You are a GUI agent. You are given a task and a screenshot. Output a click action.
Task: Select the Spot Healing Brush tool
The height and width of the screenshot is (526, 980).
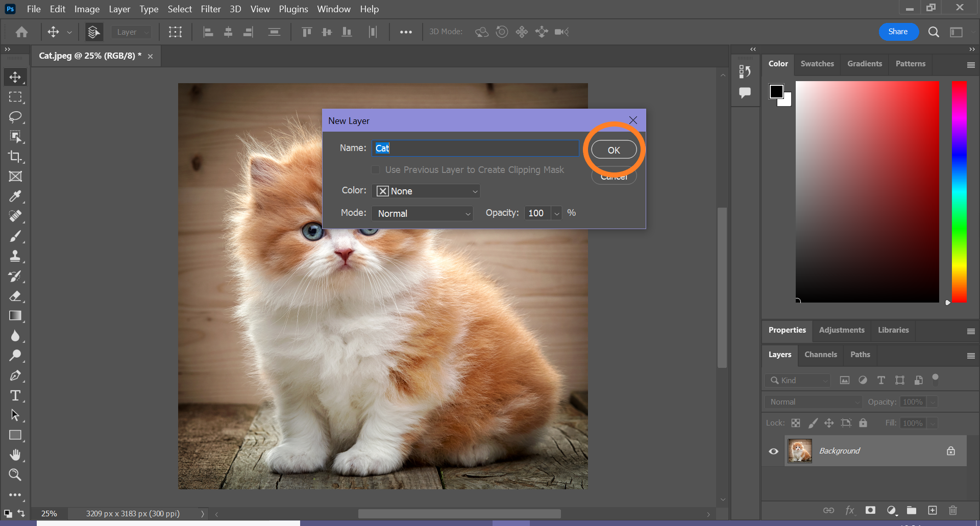pyautogui.click(x=15, y=216)
